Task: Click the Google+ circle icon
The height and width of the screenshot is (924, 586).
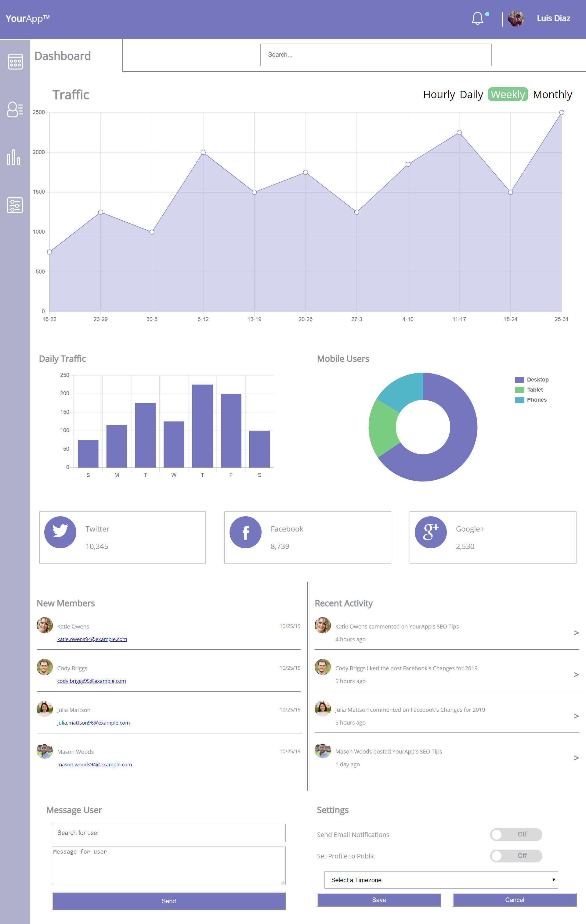Action: (x=430, y=532)
